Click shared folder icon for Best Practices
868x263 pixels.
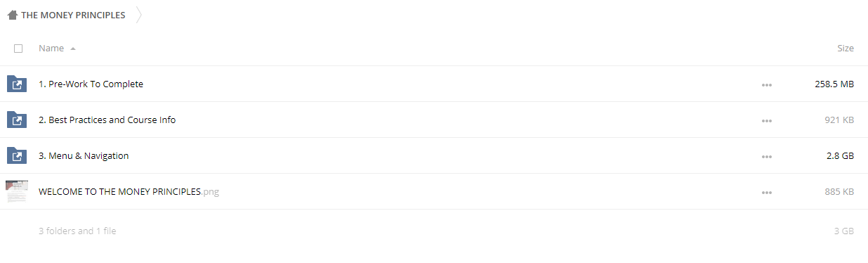point(16,120)
